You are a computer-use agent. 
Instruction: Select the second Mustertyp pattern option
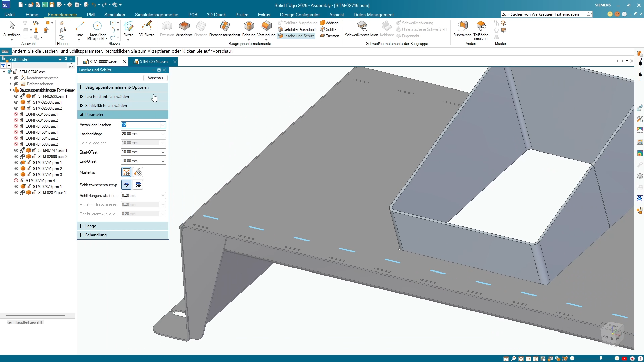pyautogui.click(x=138, y=172)
